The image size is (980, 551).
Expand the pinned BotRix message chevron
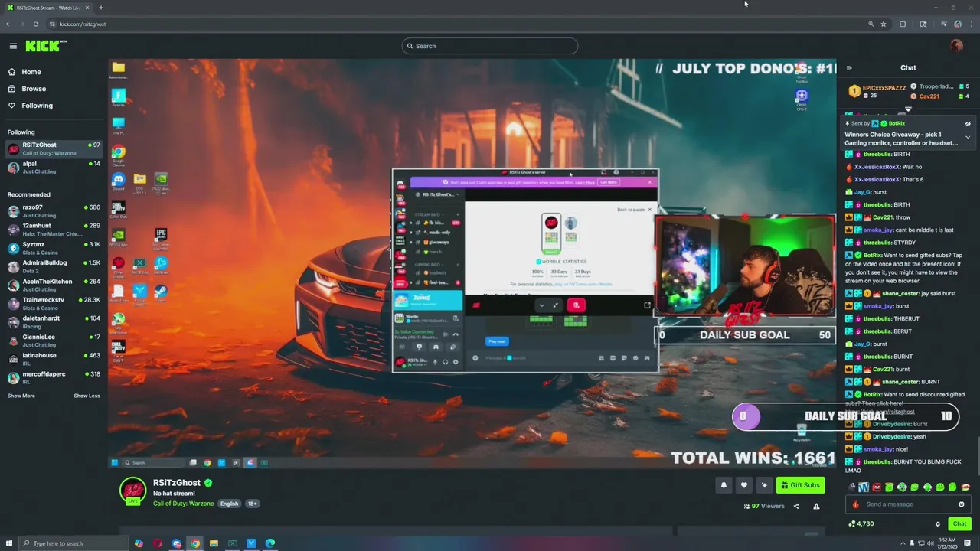click(x=968, y=138)
